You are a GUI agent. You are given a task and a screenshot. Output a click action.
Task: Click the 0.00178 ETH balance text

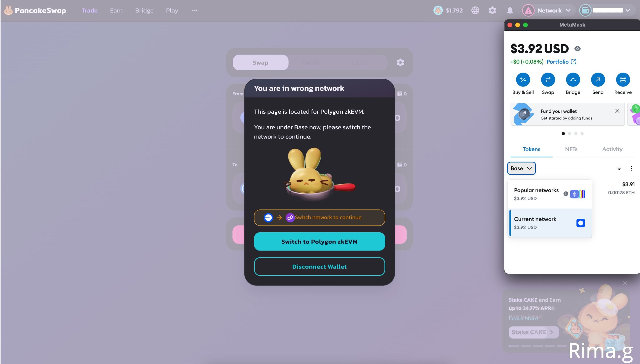tap(621, 192)
